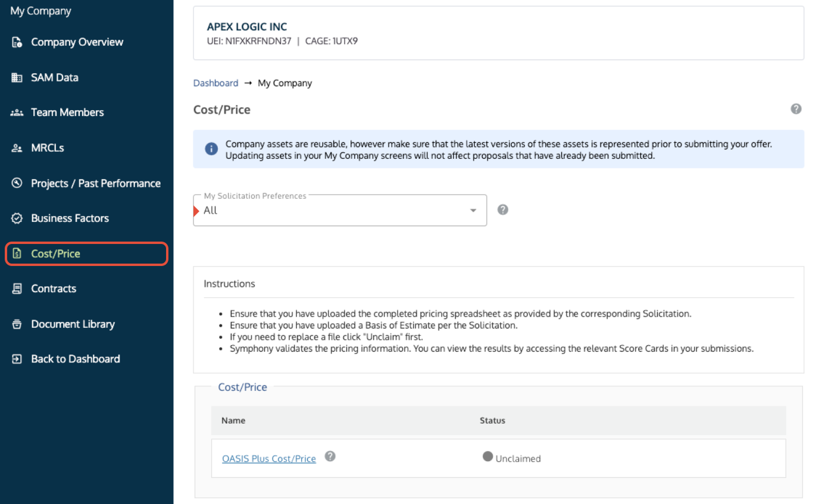Return via Back to Dashboard
This screenshot has width=816, height=504.
[76, 359]
